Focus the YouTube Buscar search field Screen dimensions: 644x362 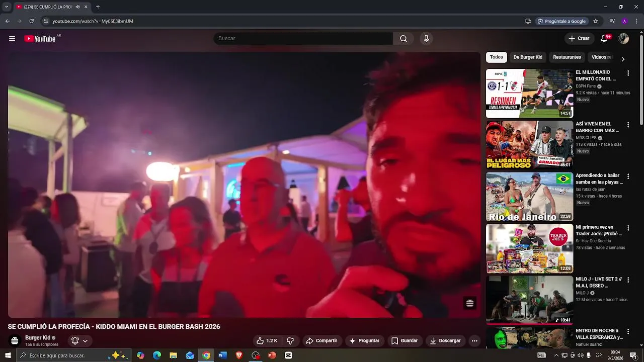303,39
